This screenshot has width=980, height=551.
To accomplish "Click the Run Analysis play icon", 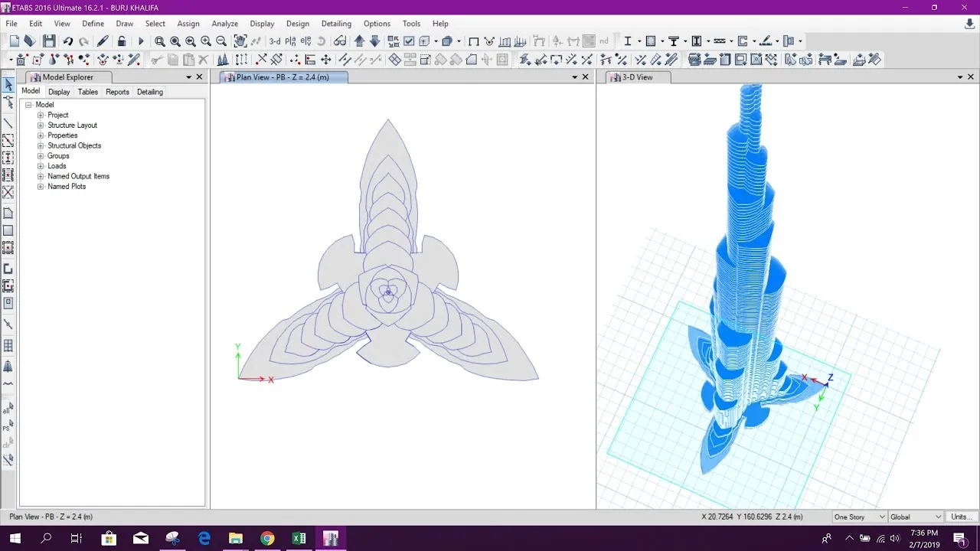I will tap(141, 41).
